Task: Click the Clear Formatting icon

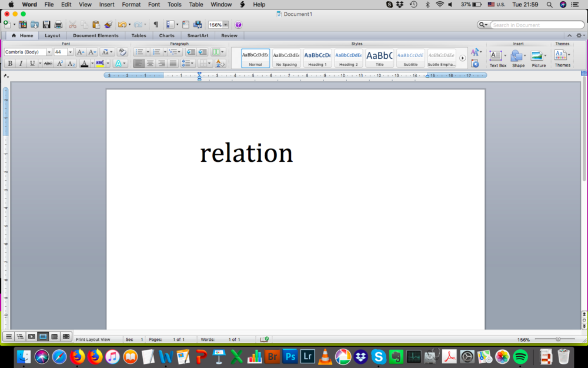Action: 122,52
